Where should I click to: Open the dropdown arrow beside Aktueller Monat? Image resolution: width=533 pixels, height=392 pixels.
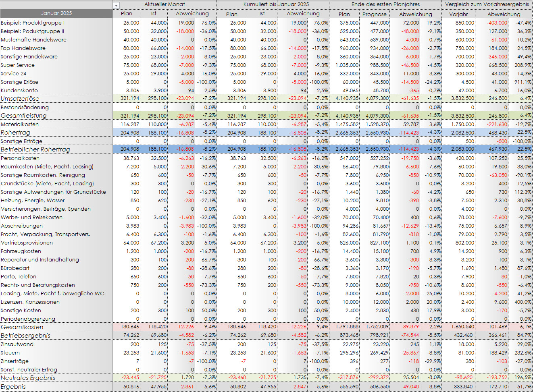pos(117,5)
